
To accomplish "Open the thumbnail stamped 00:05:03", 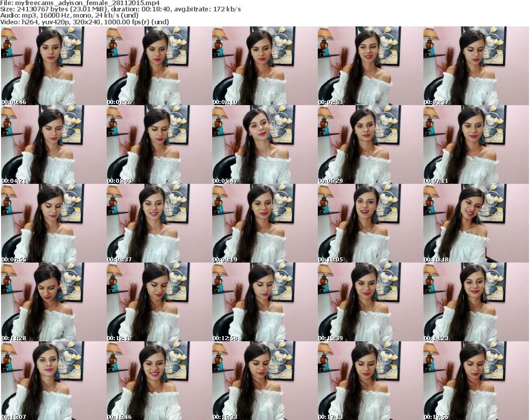I will [x=159, y=144].
